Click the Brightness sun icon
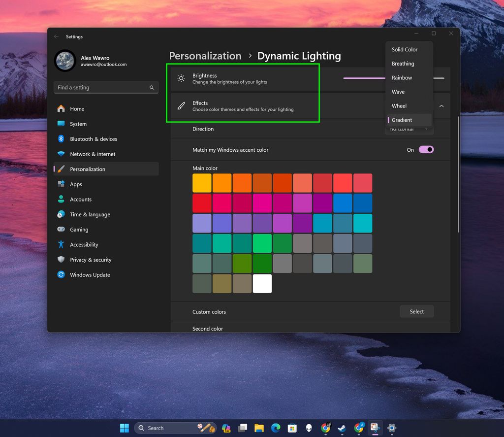504x437 pixels. click(181, 78)
